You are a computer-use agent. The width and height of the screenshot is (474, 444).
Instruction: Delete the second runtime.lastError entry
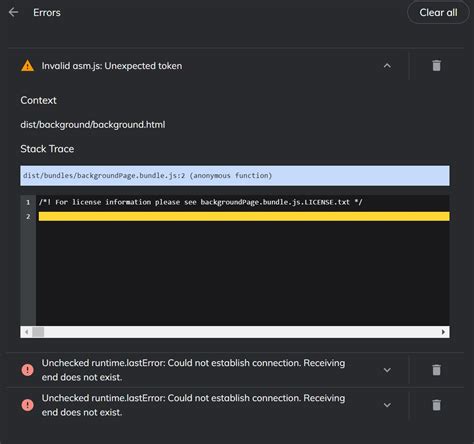pos(436,405)
